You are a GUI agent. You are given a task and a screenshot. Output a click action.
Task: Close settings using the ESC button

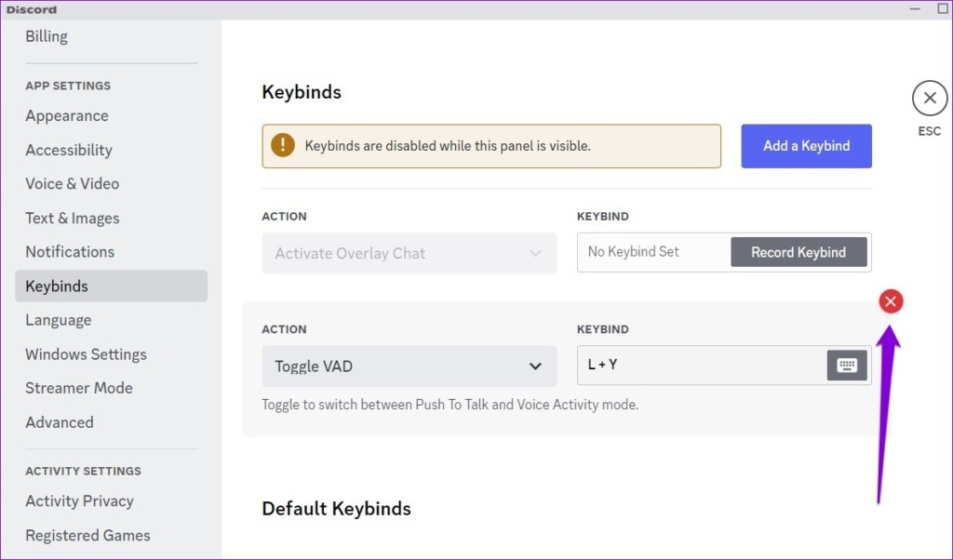[929, 97]
